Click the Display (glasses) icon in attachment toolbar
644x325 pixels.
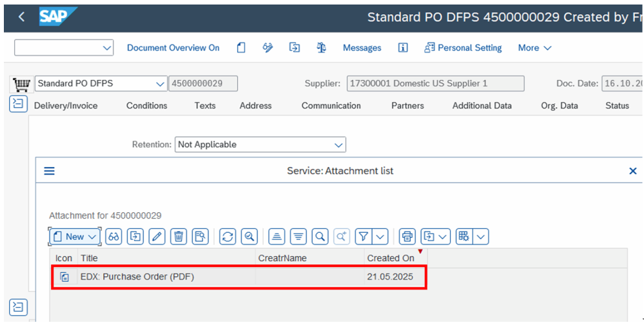click(113, 237)
